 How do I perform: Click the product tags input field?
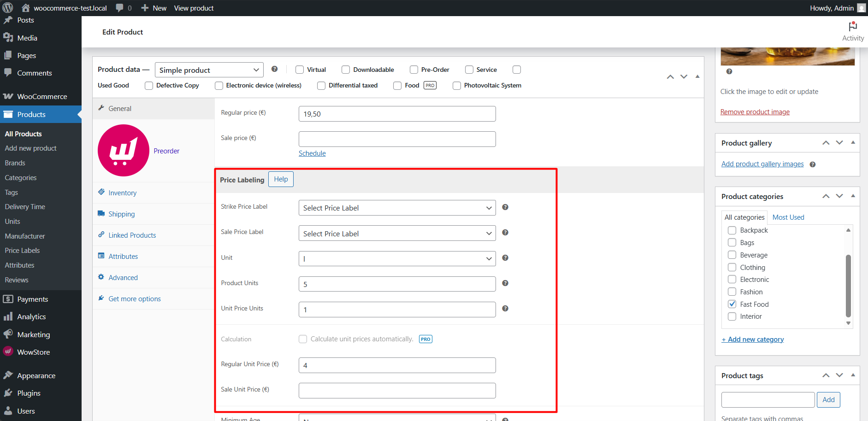pyautogui.click(x=768, y=399)
